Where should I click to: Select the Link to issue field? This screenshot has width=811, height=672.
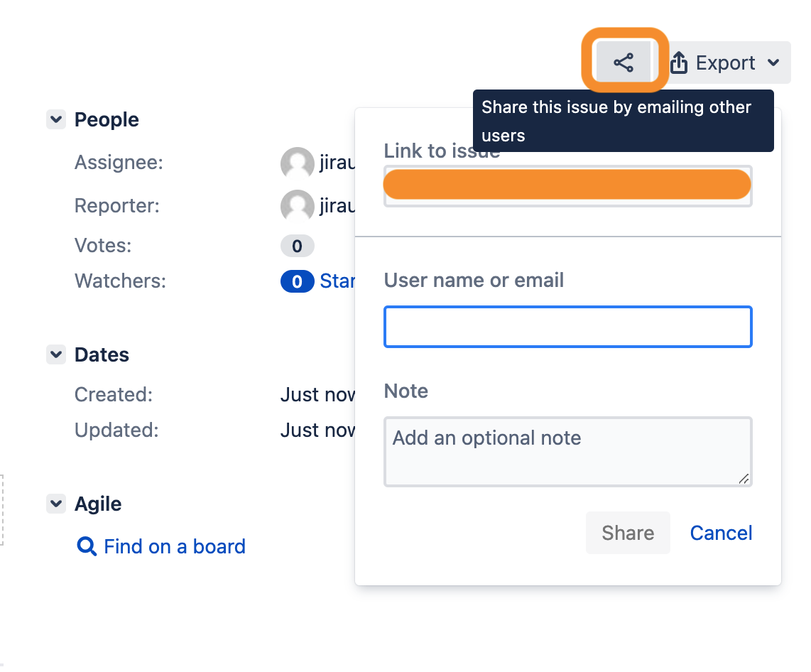click(x=567, y=185)
